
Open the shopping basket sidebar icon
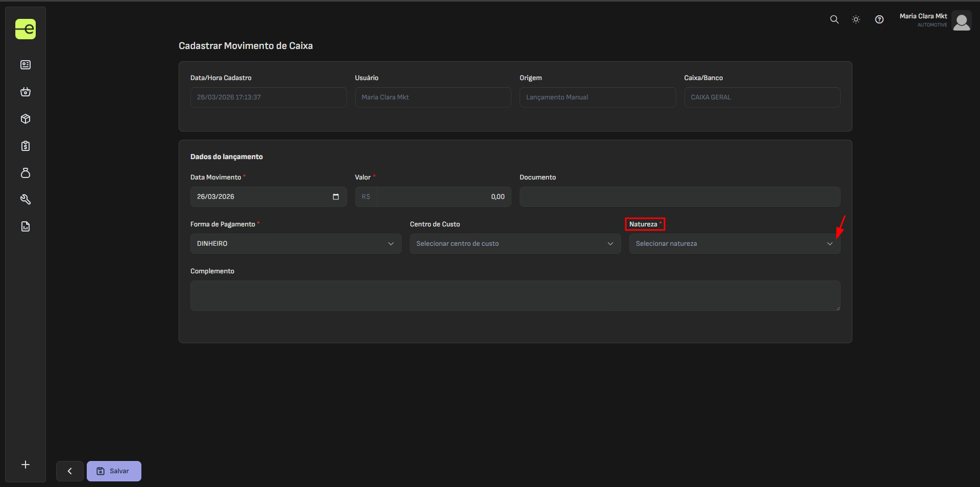click(26, 92)
